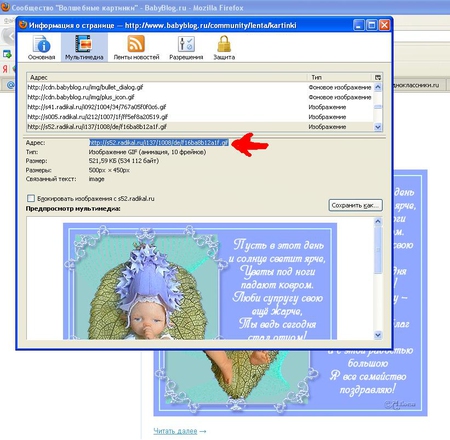Select the bullet_dialog.gif row
The width and height of the screenshot is (450, 440).
click(x=200, y=87)
